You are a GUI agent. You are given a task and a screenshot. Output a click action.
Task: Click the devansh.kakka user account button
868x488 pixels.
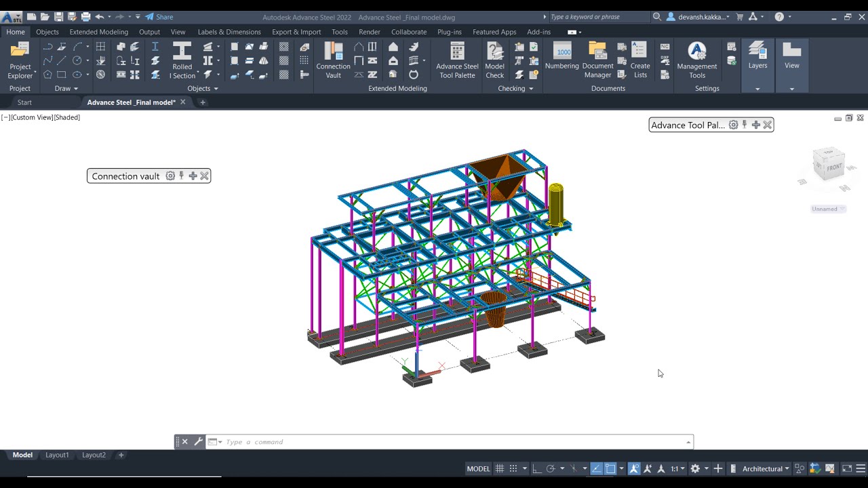pos(698,17)
